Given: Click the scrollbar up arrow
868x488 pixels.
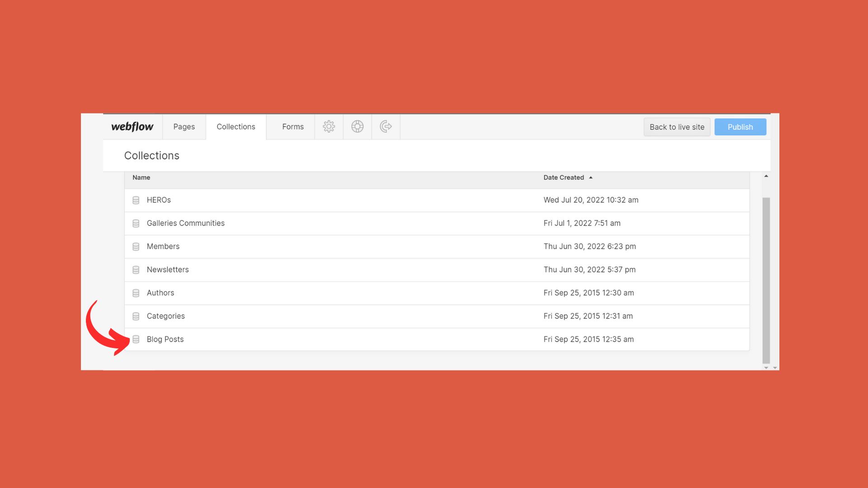Looking at the screenshot, I should point(766,176).
